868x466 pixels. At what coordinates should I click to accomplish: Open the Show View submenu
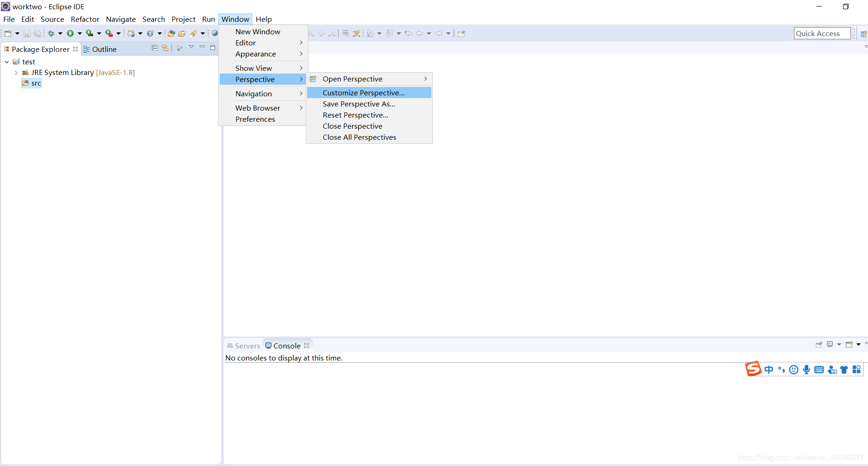pyautogui.click(x=263, y=68)
